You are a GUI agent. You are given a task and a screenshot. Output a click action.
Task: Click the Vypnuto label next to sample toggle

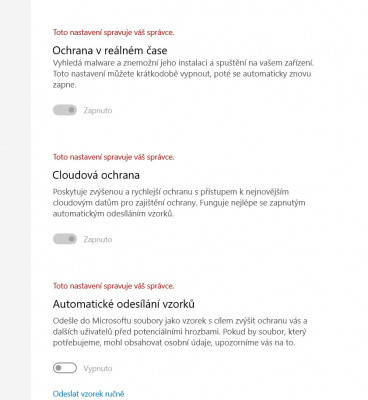98,368
